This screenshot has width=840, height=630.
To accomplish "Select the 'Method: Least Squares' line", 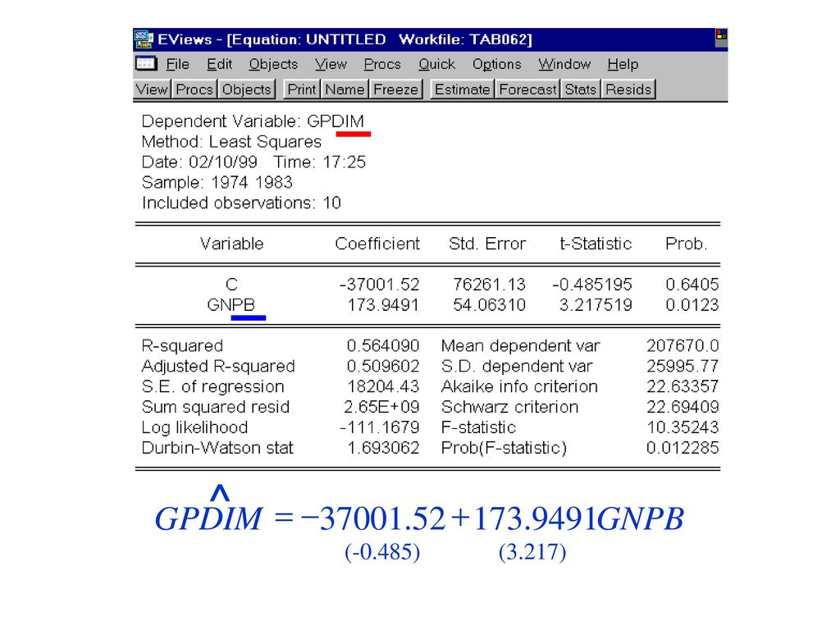I will coord(231,141).
